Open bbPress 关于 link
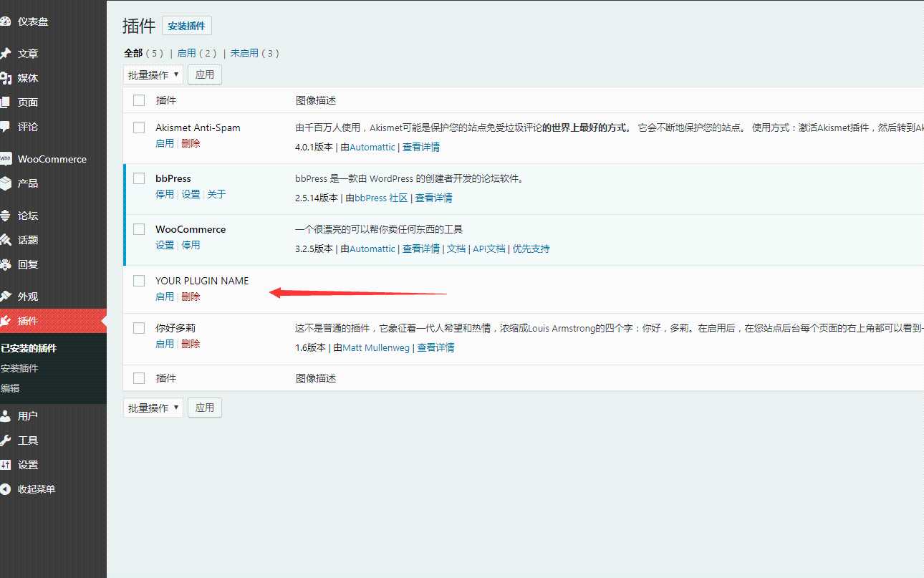 tap(216, 194)
